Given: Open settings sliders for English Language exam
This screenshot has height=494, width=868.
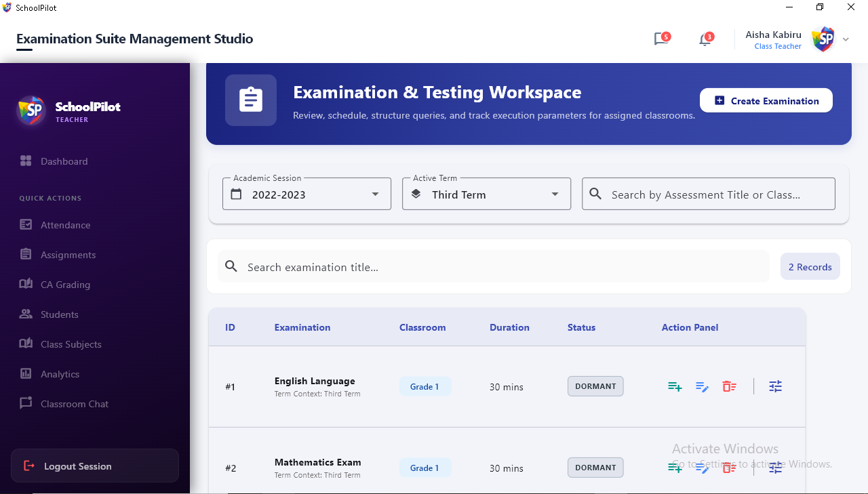Looking at the screenshot, I should click(x=776, y=386).
